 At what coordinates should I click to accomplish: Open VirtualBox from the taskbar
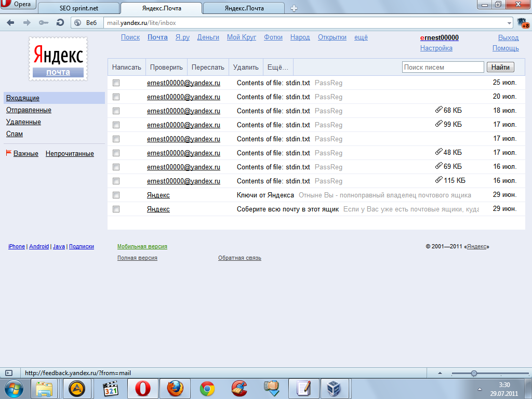coord(334,389)
